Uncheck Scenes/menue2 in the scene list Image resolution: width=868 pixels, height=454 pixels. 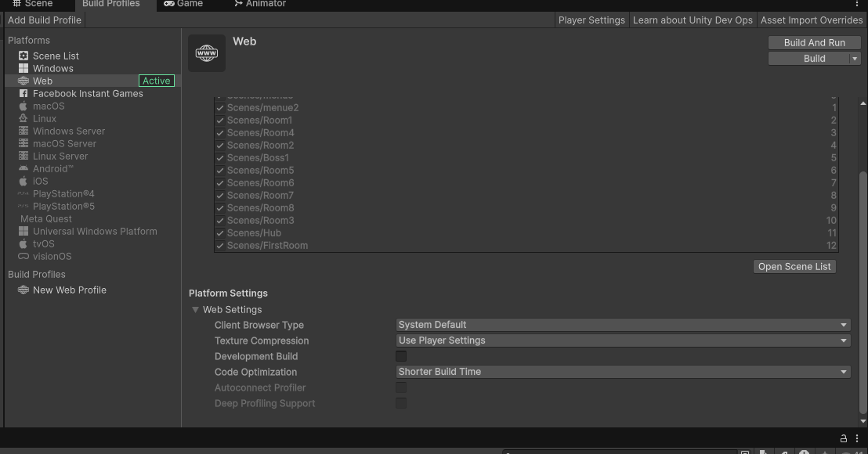[x=220, y=108]
